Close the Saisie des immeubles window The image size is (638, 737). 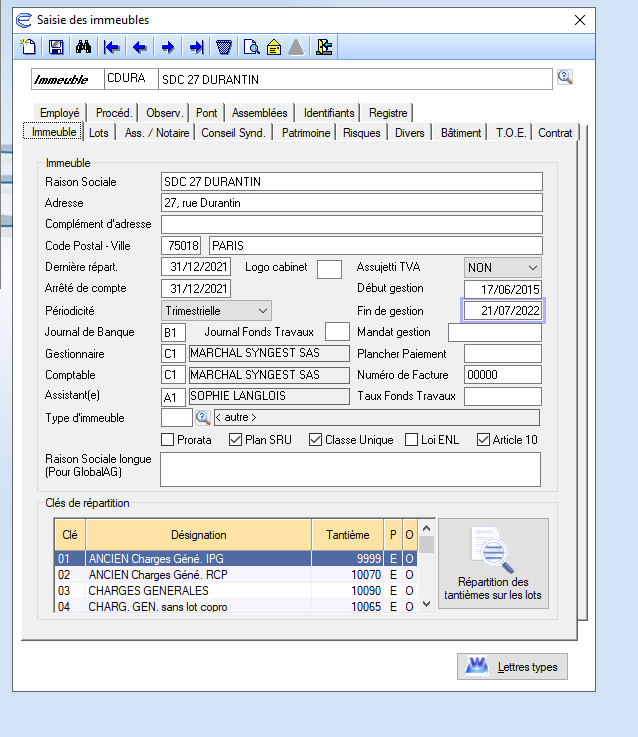tap(580, 20)
